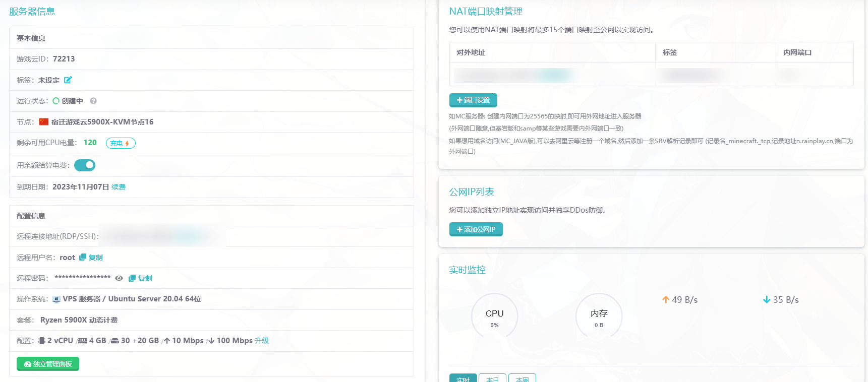Open the 独立管理面板 panel
Viewport: 868px width, 382px height.
[x=48, y=364]
